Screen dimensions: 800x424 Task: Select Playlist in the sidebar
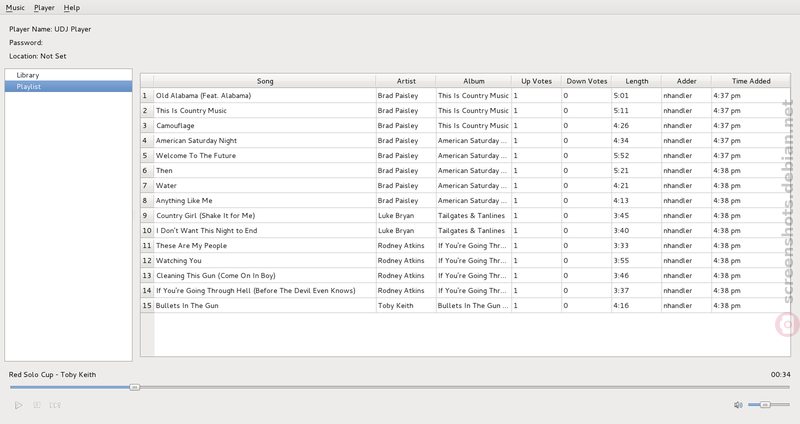point(68,87)
